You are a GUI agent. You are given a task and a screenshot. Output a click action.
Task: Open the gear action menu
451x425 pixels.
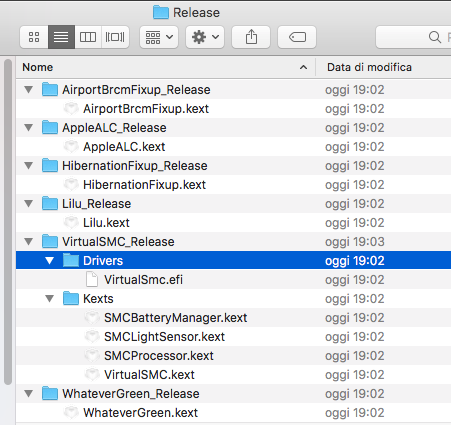[205, 37]
